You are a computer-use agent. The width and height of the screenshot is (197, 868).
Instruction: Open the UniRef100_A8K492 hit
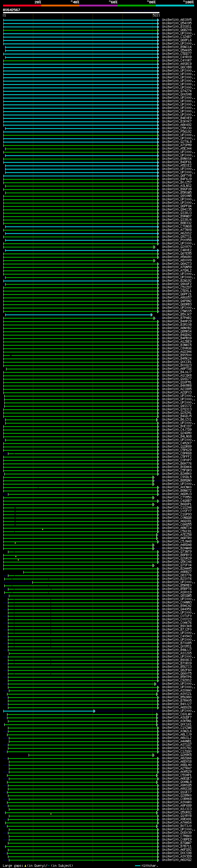(x=177, y=125)
